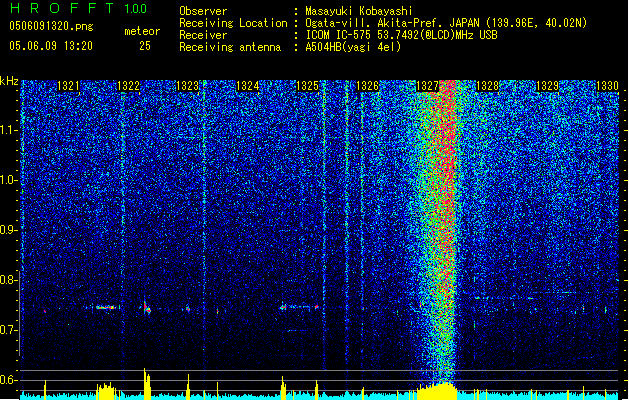Image resolution: width=629 pixels, height=400 pixels.
Task: Select the ICOM IC-575 53.7492 MHz receiver text
Action: tap(401, 35)
